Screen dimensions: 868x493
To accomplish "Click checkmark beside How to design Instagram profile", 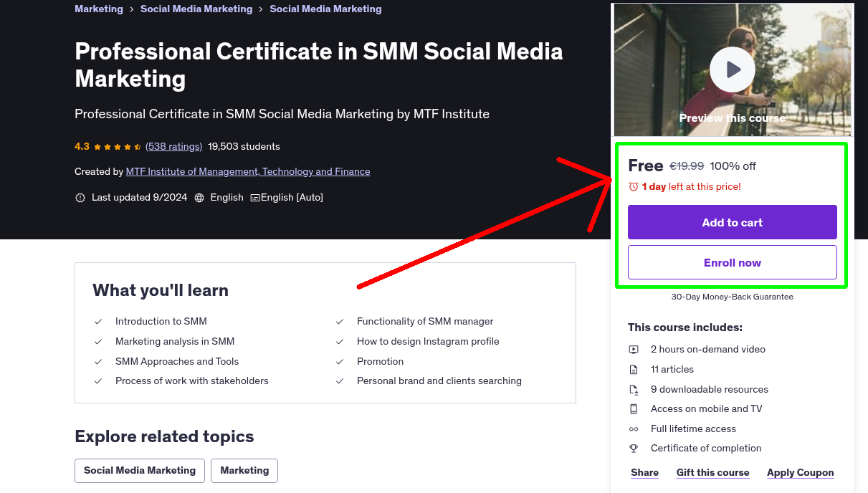I will (340, 342).
